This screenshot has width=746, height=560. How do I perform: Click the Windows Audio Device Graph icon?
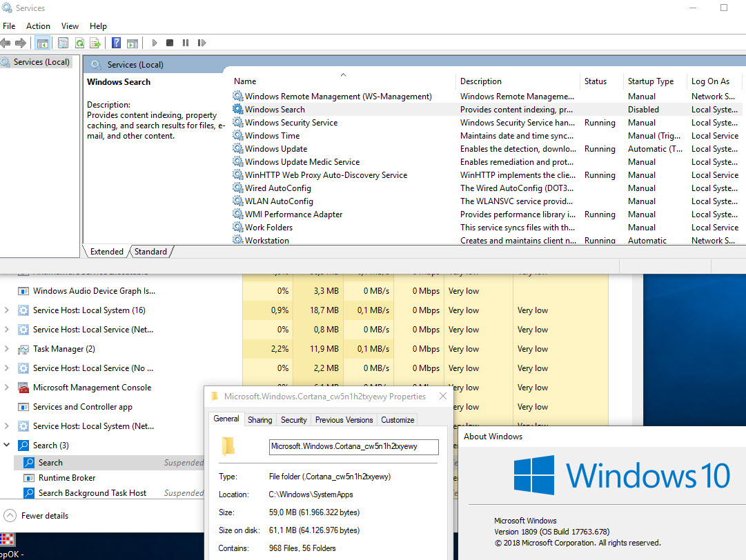(x=23, y=291)
